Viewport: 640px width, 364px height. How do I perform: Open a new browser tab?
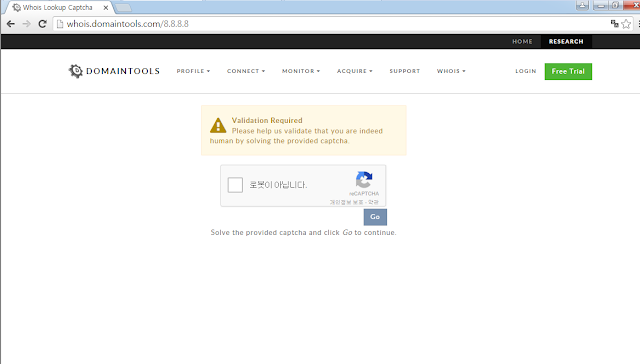(x=123, y=7)
